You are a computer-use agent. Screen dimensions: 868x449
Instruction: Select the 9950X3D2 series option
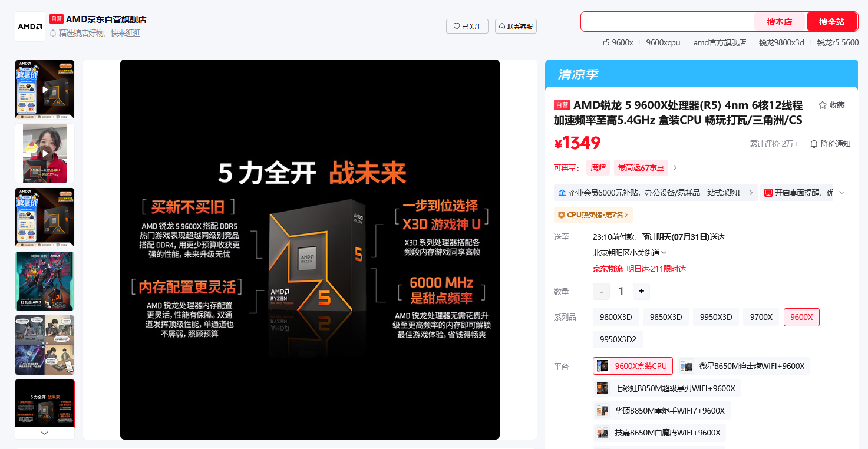click(618, 340)
